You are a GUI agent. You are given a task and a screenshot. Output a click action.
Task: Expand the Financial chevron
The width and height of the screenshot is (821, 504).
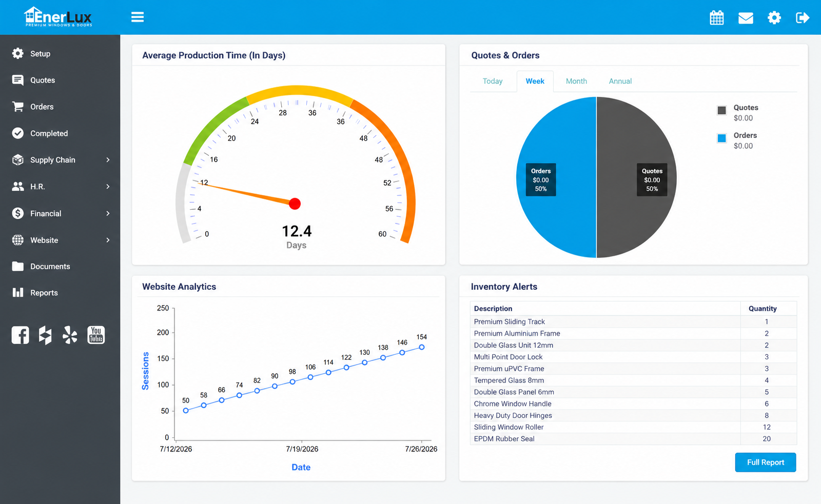click(x=108, y=213)
